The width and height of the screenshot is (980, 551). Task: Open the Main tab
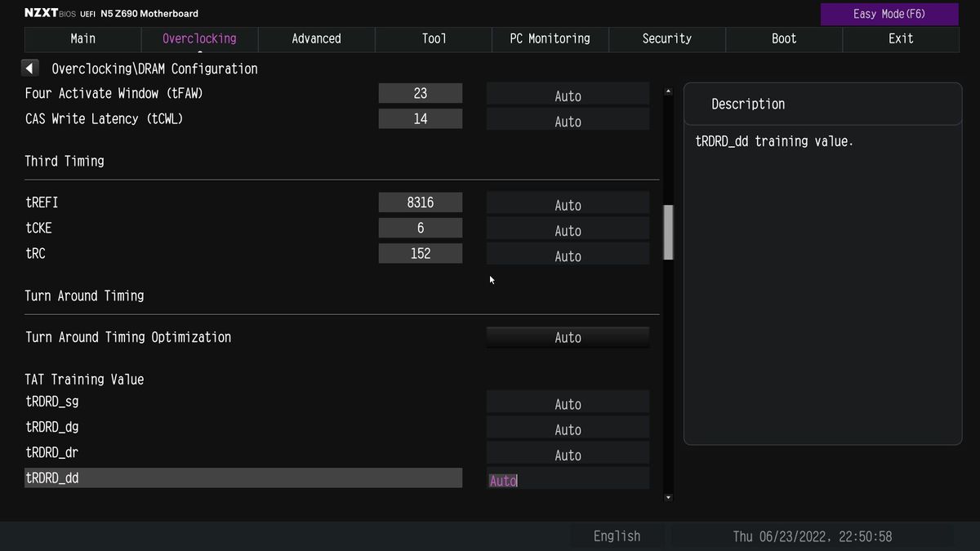82,38
